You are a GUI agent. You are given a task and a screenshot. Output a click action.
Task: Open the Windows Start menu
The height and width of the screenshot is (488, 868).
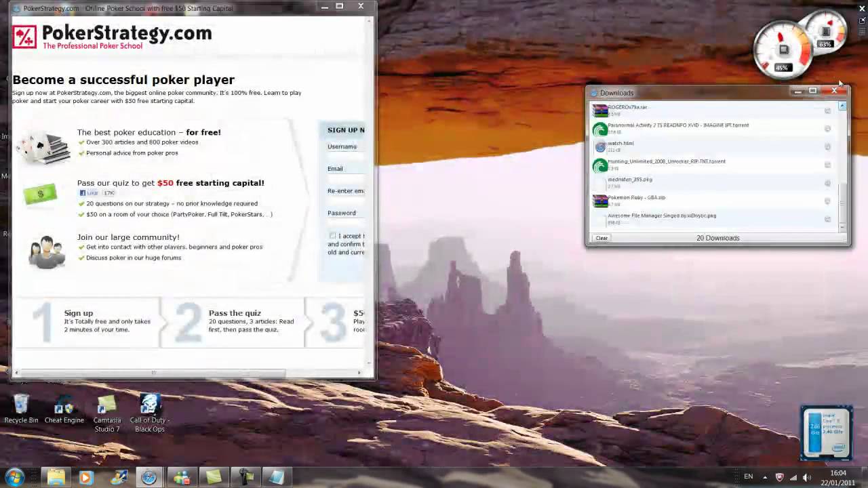15,477
